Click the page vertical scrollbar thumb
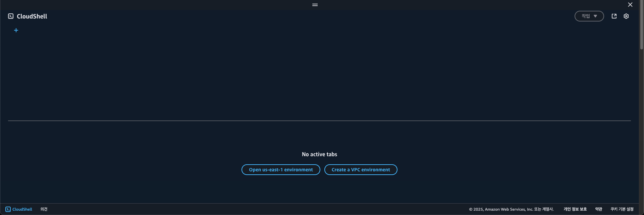Viewport: 644px width, 215px height. [641, 25]
